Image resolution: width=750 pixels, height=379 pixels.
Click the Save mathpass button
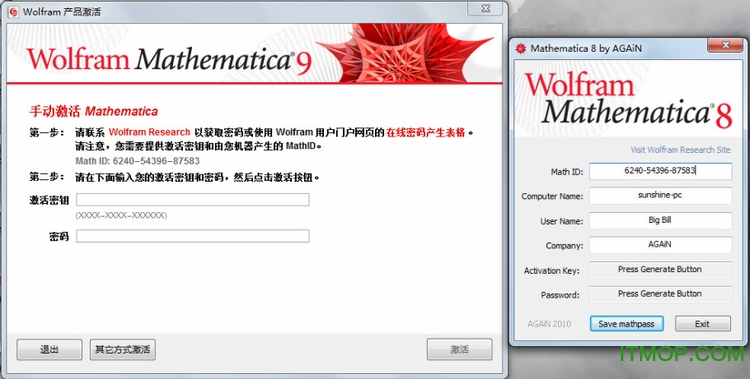click(x=626, y=324)
